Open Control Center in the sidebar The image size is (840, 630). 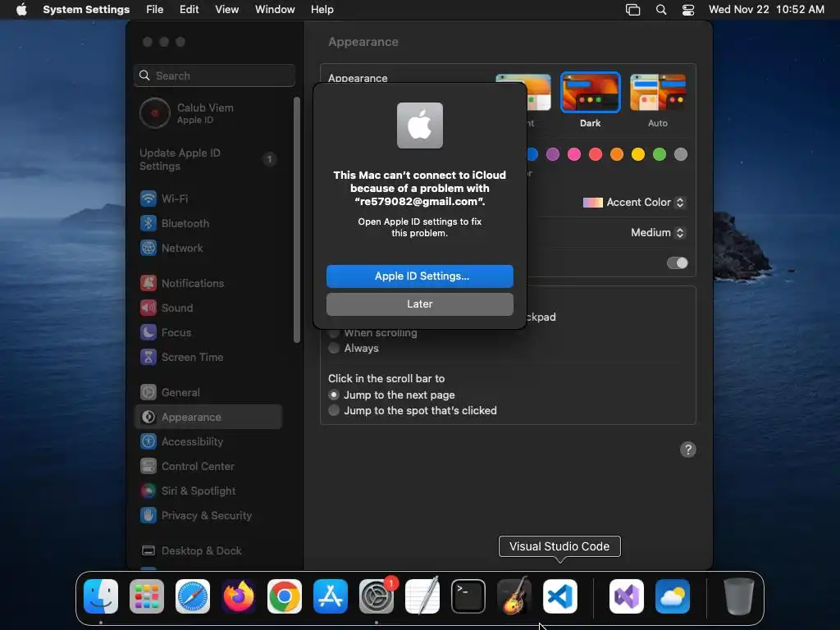(209, 467)
